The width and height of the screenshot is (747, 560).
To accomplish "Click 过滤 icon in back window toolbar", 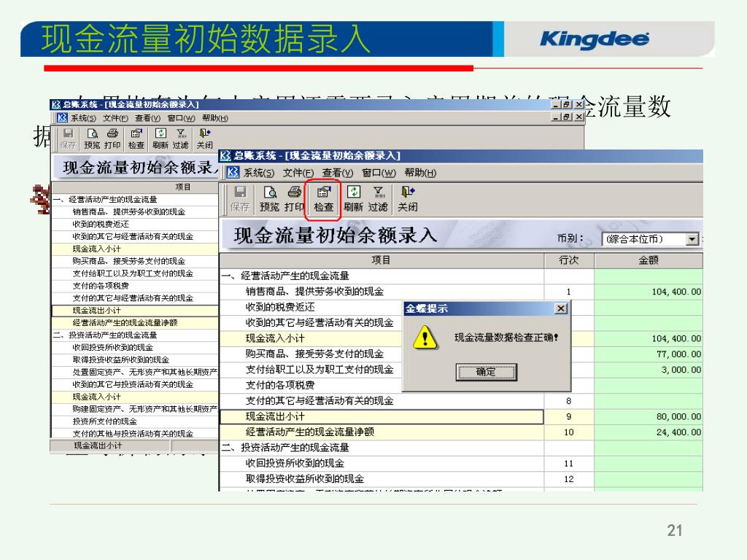I will click(x=181, y=139).
